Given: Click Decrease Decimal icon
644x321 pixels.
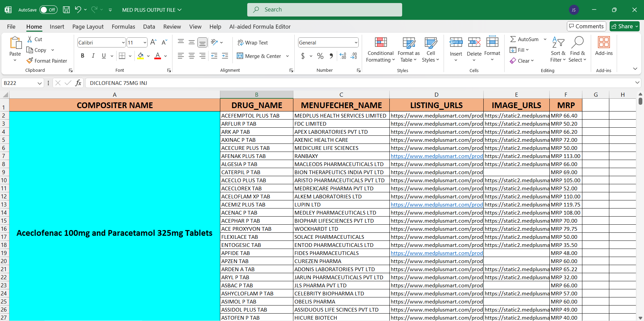Looking at the screenshot, I should (354, 56).
